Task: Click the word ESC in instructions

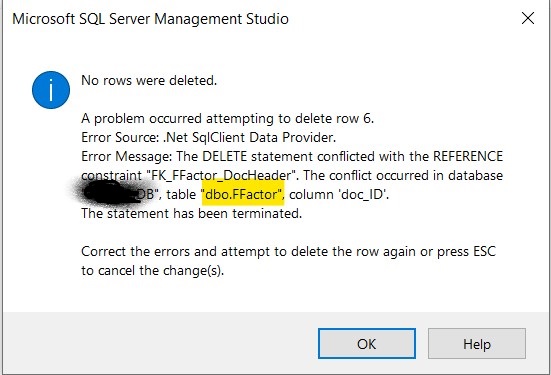Action: point(484,252)
